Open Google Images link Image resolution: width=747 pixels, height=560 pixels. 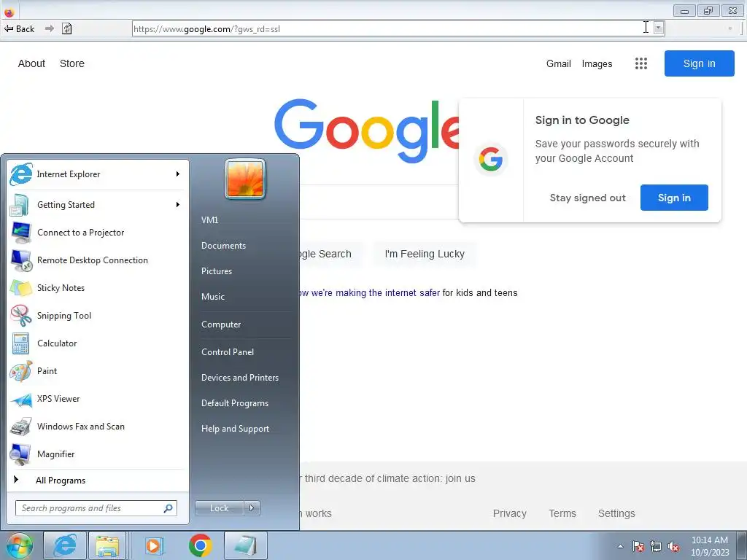coord(597,63)
